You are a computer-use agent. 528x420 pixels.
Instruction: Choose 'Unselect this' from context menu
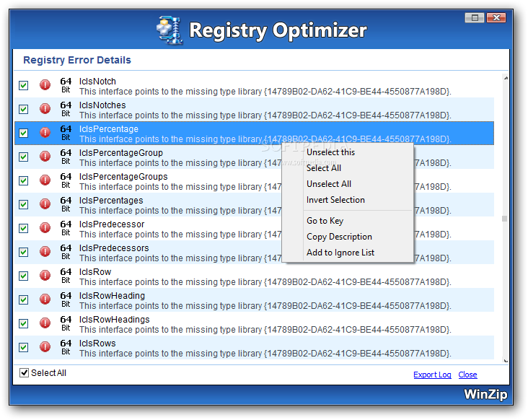click(330, 152)
